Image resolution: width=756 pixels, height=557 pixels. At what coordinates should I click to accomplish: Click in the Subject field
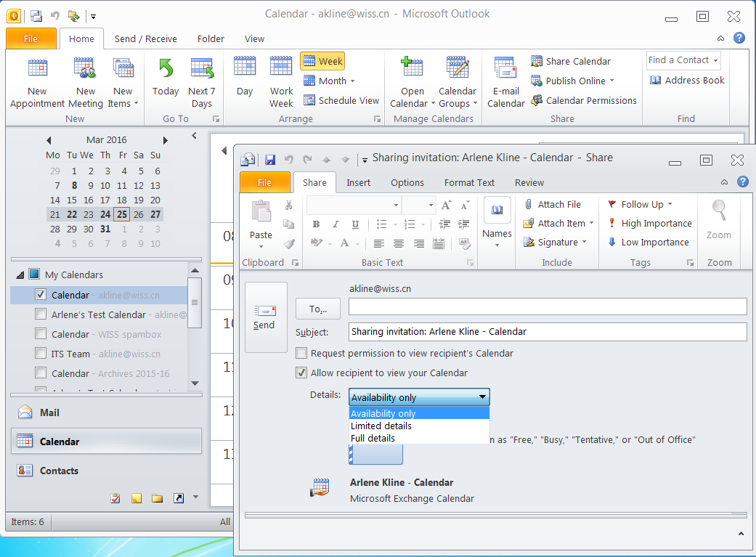[548, 331]
